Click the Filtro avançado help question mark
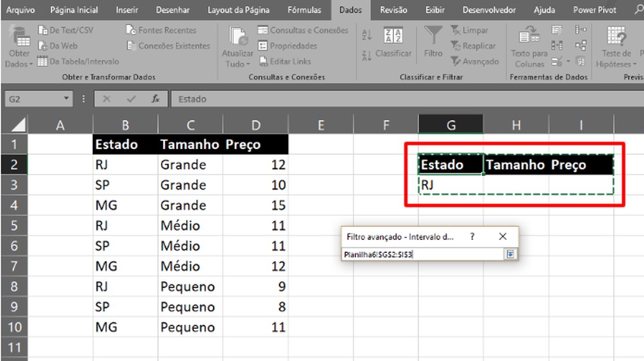Screen dimensions: 644x361 pos(473,237)
